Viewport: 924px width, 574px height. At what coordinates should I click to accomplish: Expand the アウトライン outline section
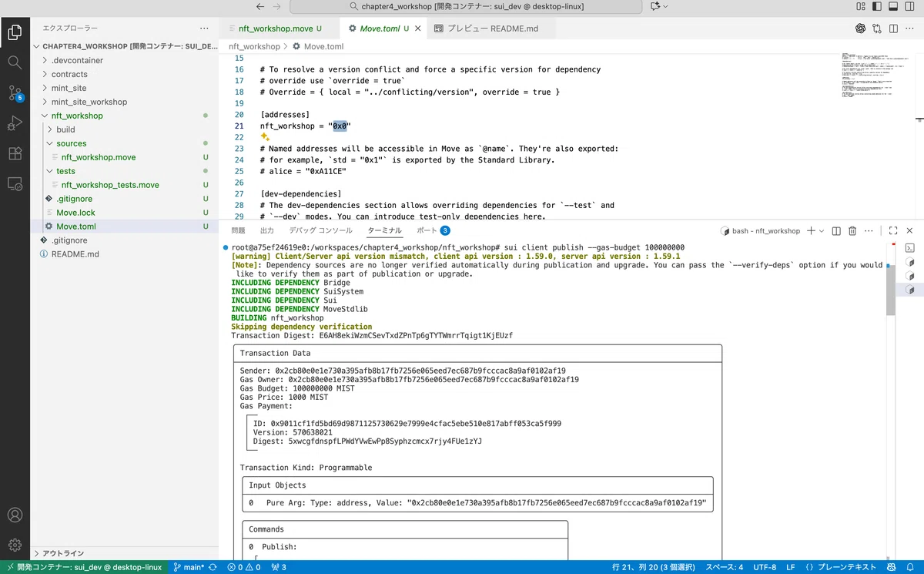click(x=125, y=553)
